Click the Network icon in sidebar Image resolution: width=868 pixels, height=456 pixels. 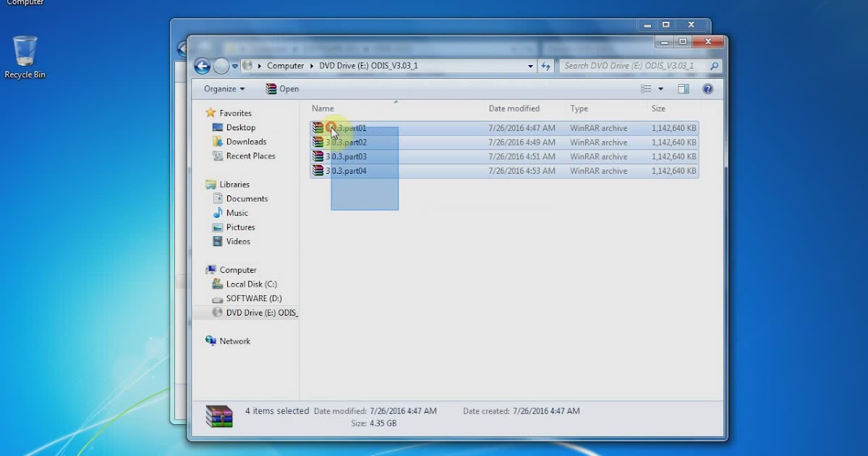pyautogui.click(x=210, y=341)
